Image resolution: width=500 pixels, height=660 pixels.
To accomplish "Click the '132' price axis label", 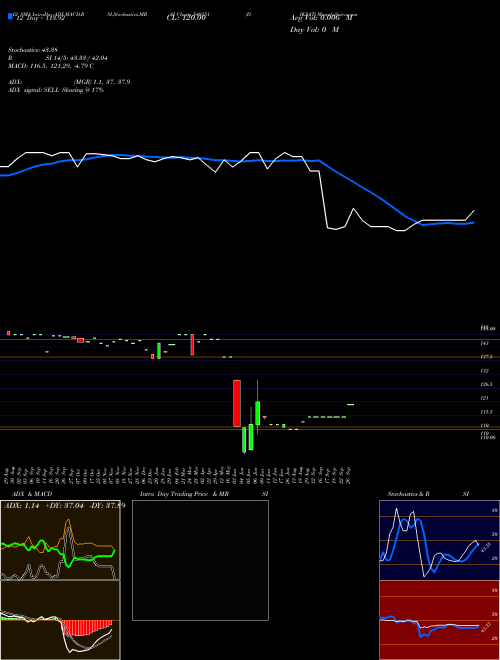I will (484, 371).
